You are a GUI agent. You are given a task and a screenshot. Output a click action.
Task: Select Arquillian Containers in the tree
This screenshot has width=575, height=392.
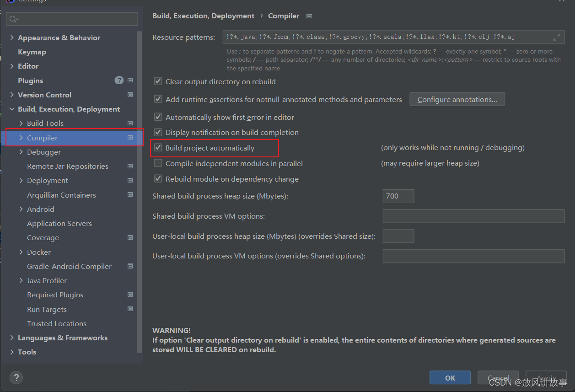click(x=61, y=195)
